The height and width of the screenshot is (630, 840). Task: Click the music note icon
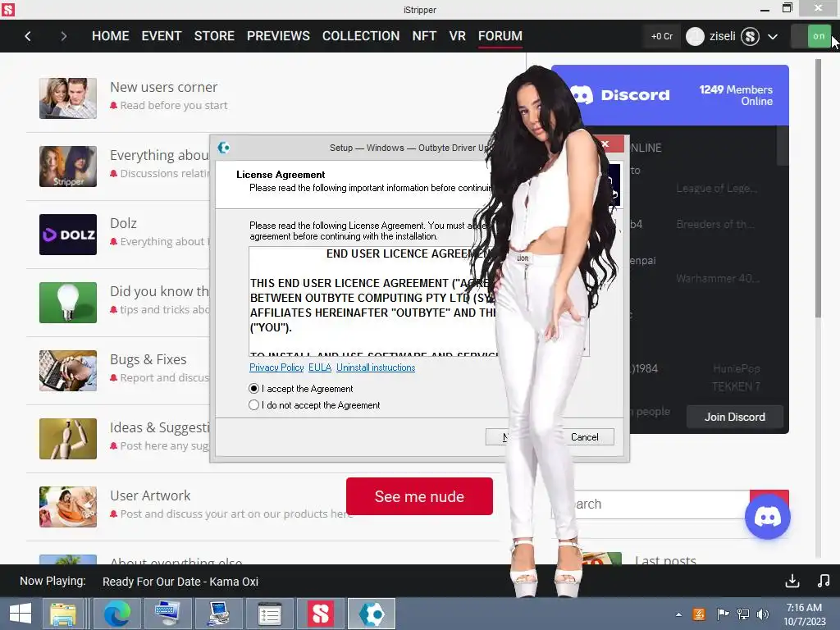coord(824,581)
